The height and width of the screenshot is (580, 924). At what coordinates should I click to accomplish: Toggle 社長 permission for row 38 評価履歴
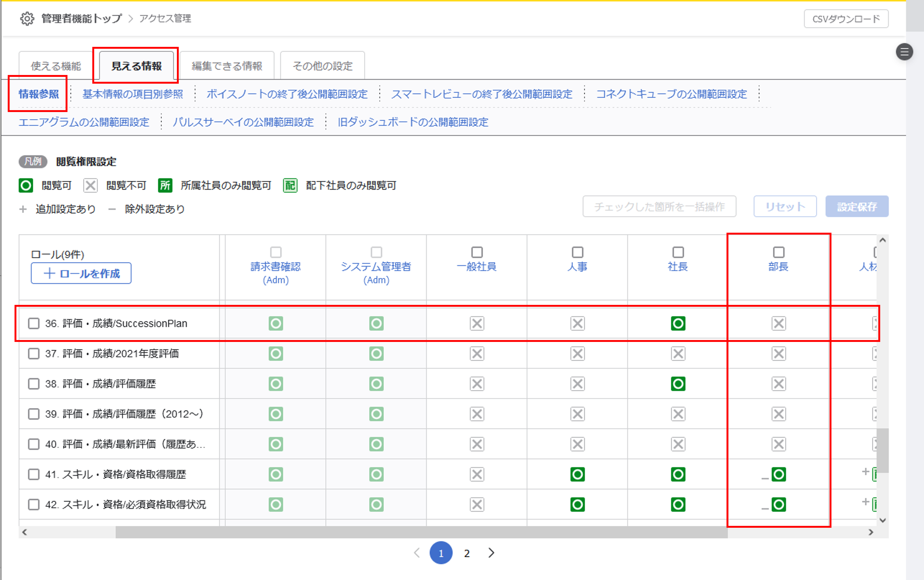pos(678,384)
